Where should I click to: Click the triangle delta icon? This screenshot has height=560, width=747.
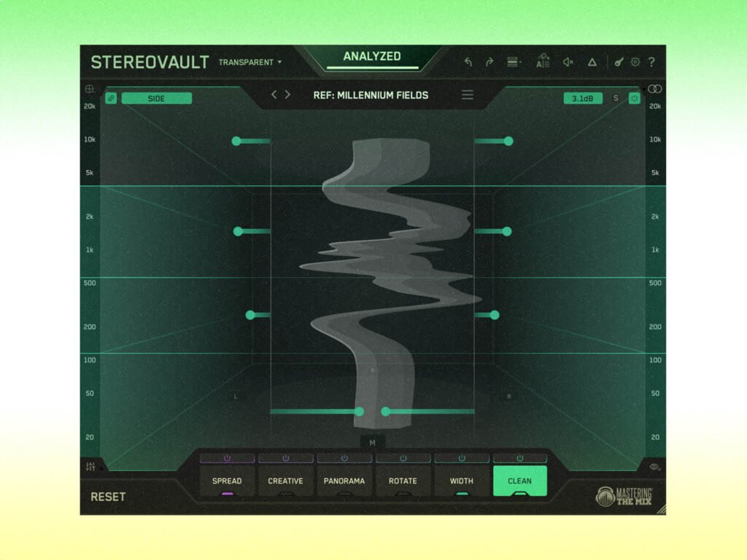point(592,62)
